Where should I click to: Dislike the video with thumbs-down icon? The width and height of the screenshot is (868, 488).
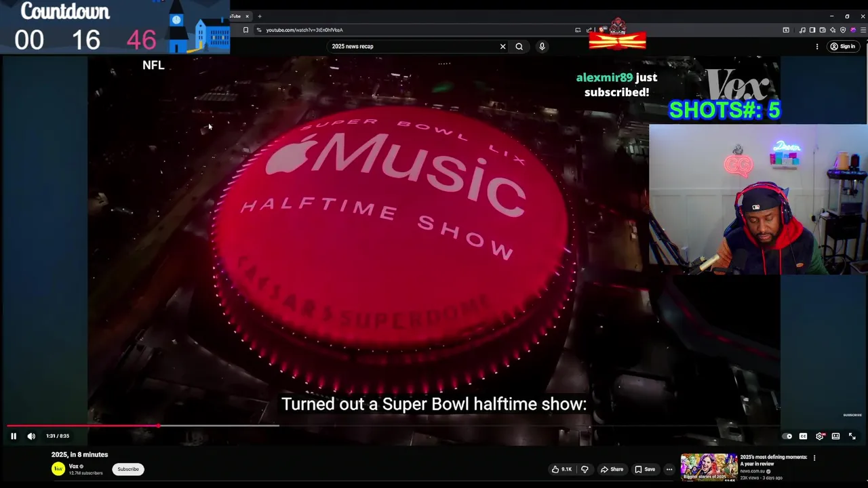tap(585, 469)
